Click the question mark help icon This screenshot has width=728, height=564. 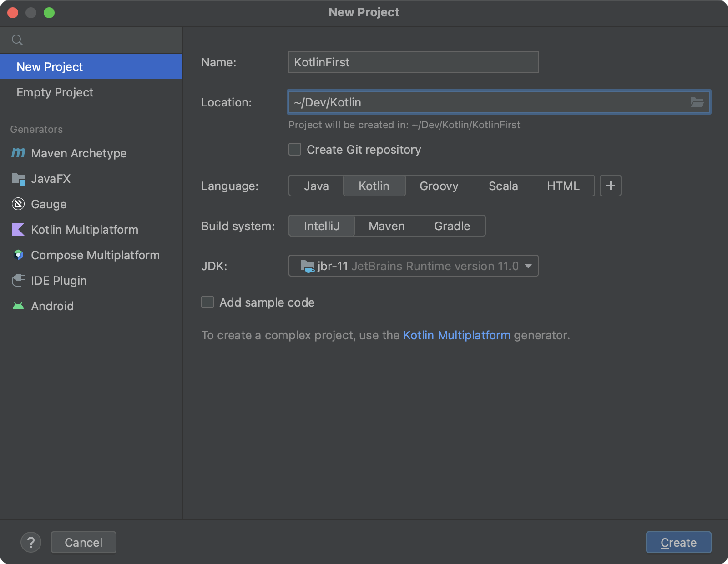point(31,542)
